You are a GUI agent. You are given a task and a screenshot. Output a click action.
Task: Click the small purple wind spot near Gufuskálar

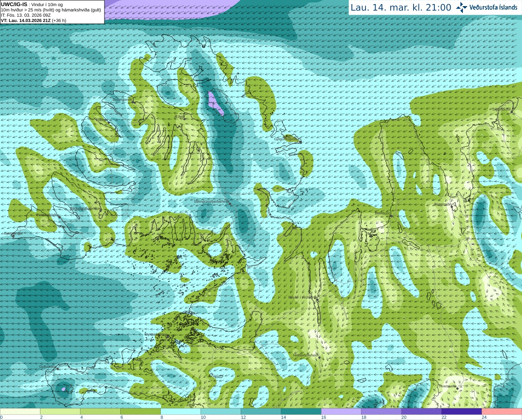(x=63, y=389)
